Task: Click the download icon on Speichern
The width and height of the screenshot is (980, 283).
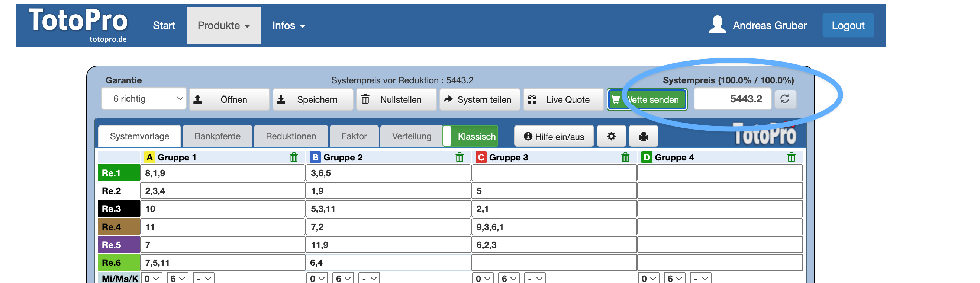Action: click(281, 99)
